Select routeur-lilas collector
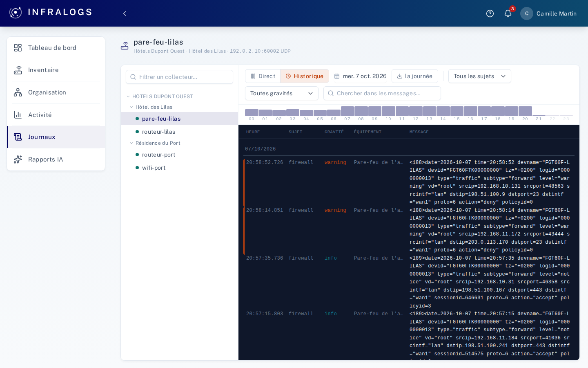This screenshot has width=588, height=368. click(179, 132)
